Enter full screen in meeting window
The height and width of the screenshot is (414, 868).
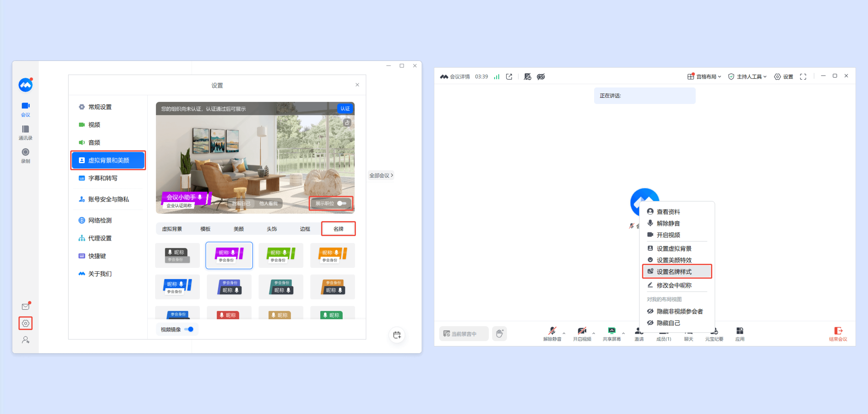(x=803, y=77)
